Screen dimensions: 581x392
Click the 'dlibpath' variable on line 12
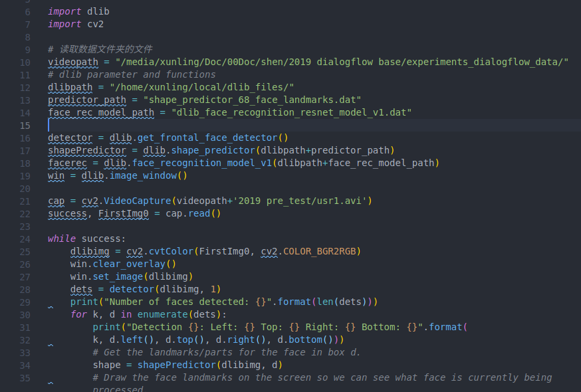(x=70, y=87)
